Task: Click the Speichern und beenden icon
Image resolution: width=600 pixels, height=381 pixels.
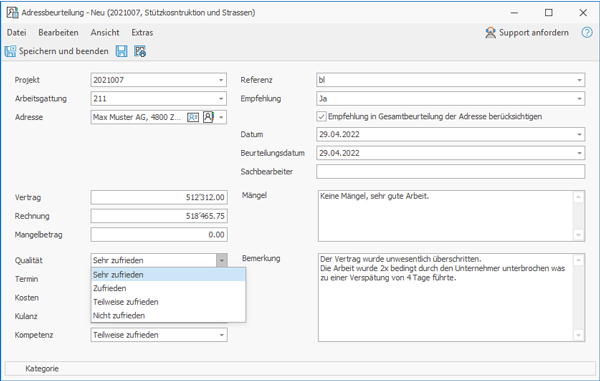Action: tap(10, 51)
